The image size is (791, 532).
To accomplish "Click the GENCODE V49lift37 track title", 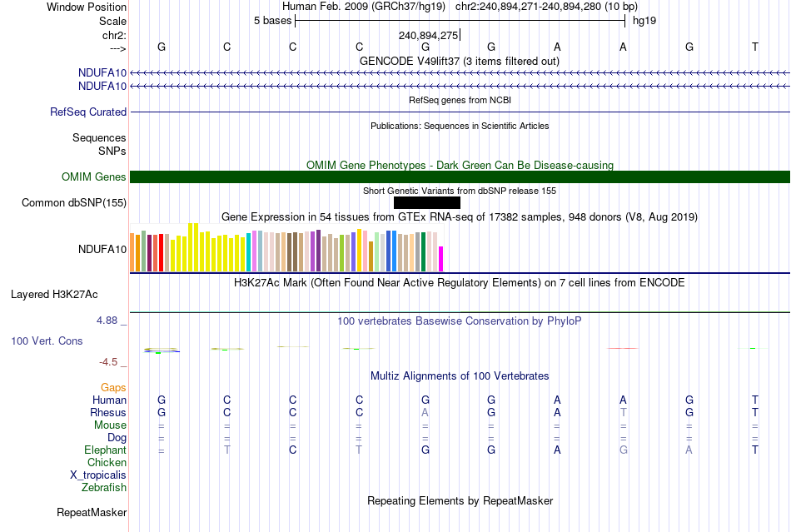I will click(460, 61).
